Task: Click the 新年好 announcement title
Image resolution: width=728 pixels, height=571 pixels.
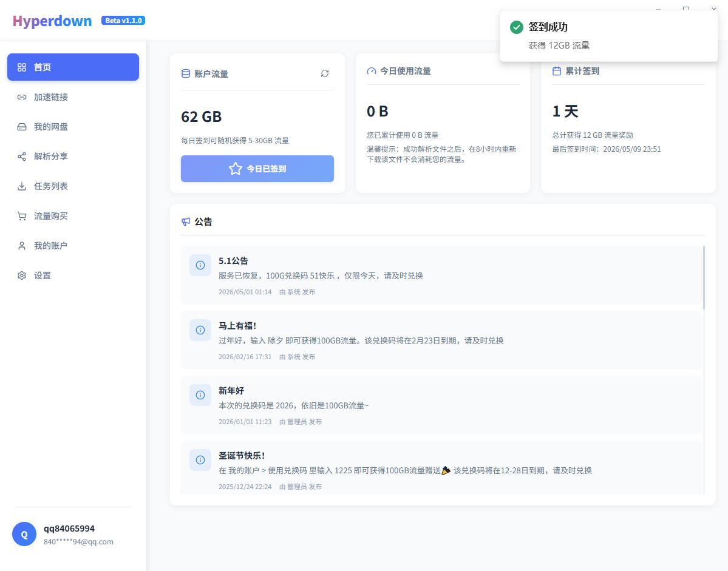Action: pyautogui.click(x=231, y=391)
